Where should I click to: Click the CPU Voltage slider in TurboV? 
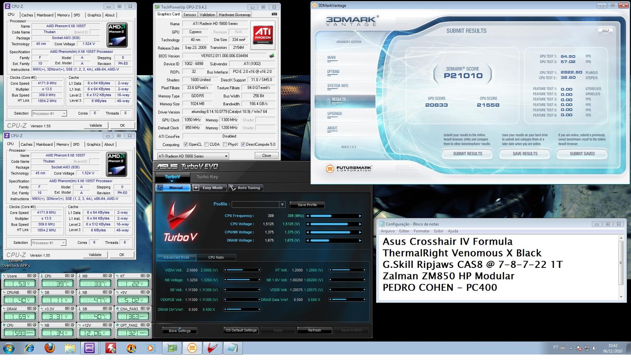click(334, 224)
